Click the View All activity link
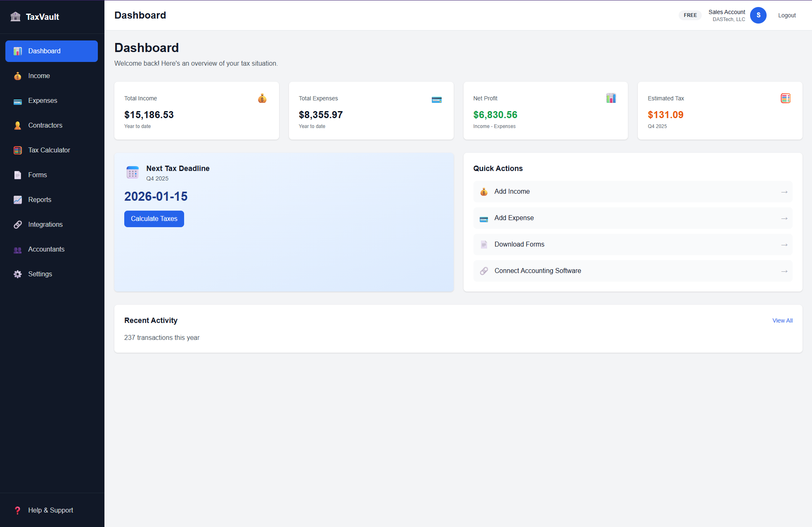Screen dimensions: 812x527 pyautogui.click(x=782, y=320)
